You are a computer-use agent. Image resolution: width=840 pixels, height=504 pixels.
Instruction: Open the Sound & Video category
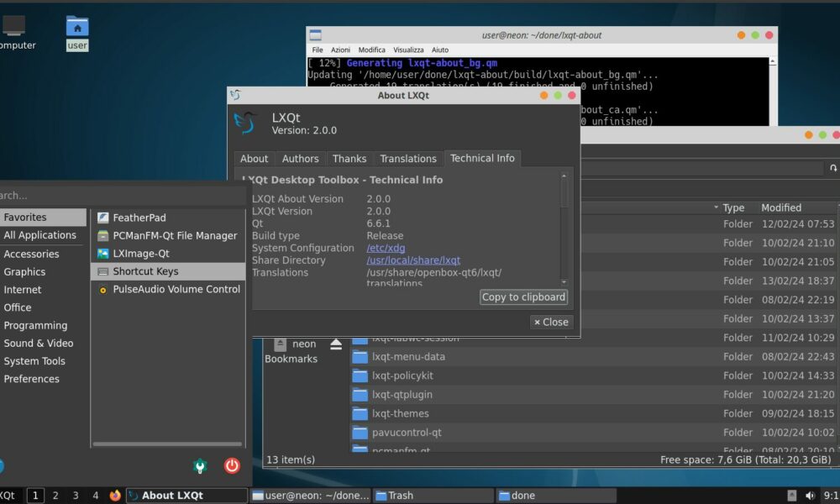[43, 344]
